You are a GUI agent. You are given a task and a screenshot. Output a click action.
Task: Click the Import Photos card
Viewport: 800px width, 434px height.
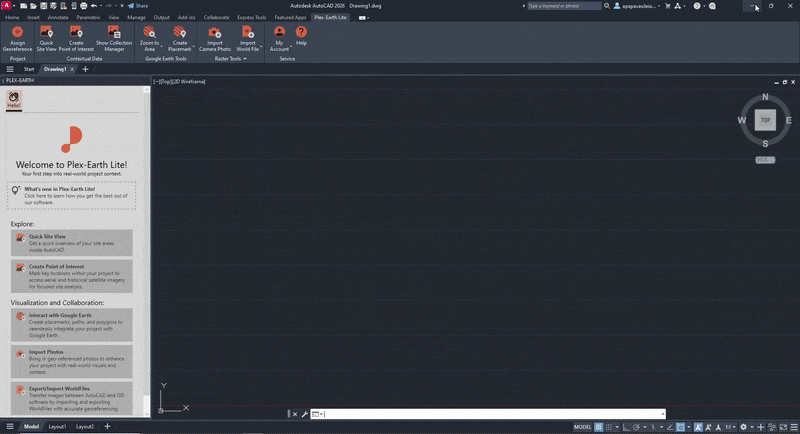click(71, 362)
